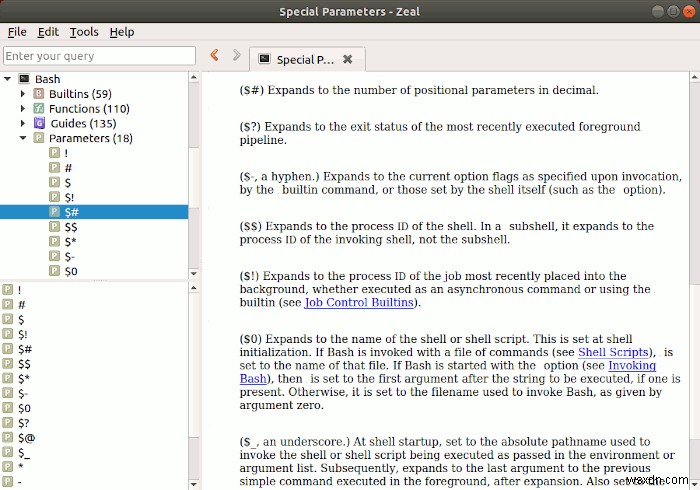Click the docset tree scroll-down arrow
Image resolution: width=700 pixels, height=490 pixels.
click(193, 274)
